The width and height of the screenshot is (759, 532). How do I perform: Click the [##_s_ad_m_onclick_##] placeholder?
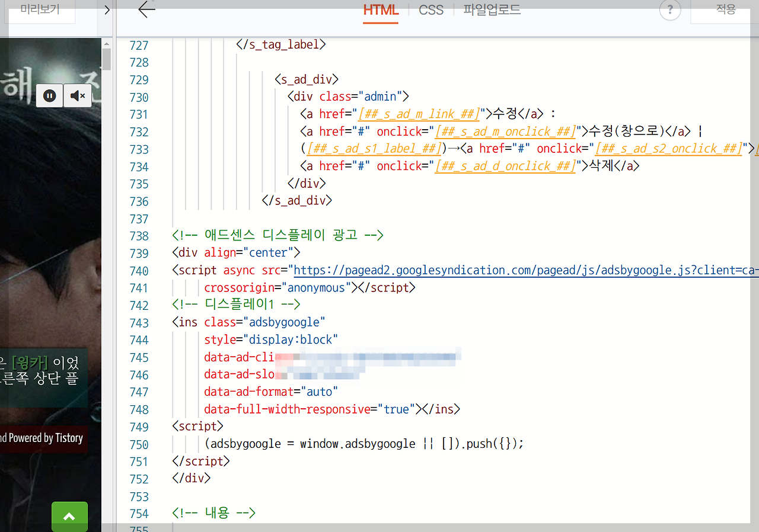click(x=506, y=131)
